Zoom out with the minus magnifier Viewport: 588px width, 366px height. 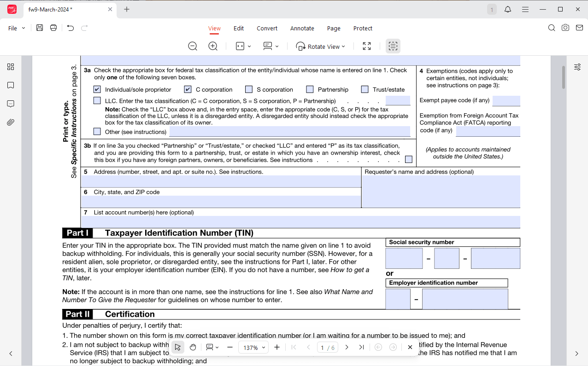pos(193,46)
